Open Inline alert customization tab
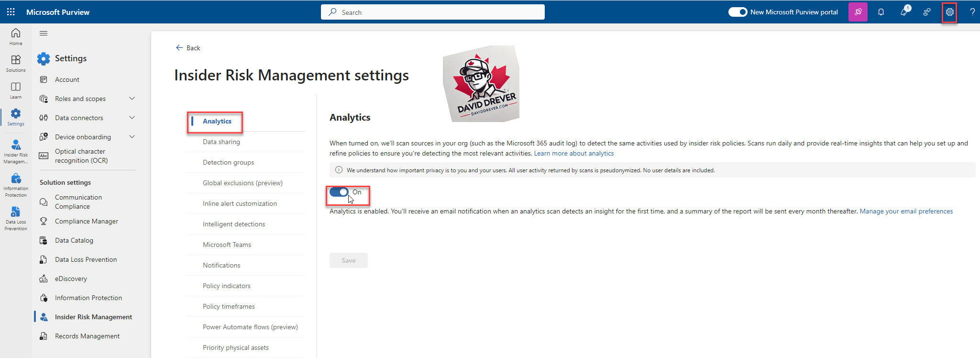 pyautogui.click(x=240, y=203)
